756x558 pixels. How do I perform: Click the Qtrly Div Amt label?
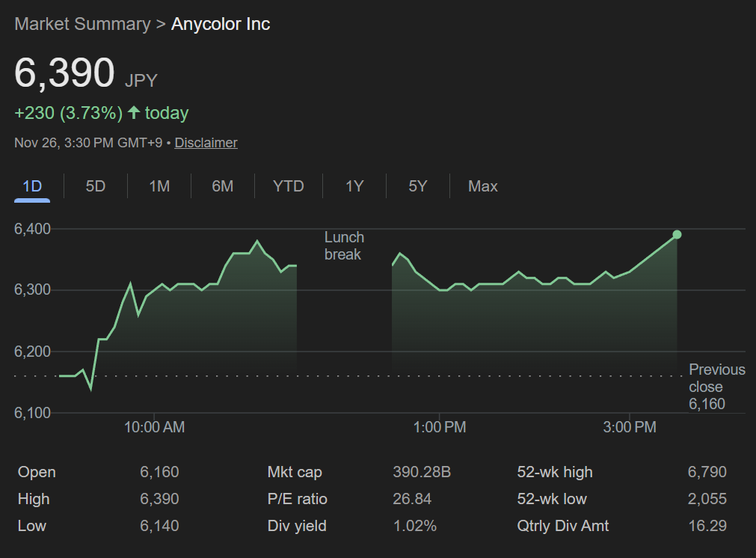[x=563, y=526]
